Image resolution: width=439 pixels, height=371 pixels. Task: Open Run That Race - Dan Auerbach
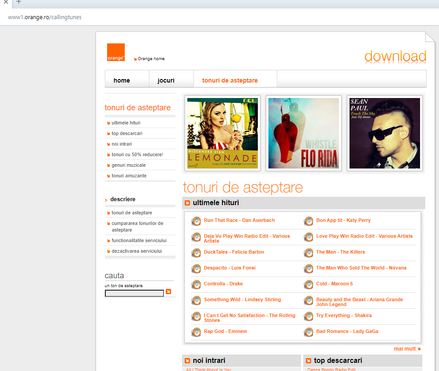pos(239,220)
